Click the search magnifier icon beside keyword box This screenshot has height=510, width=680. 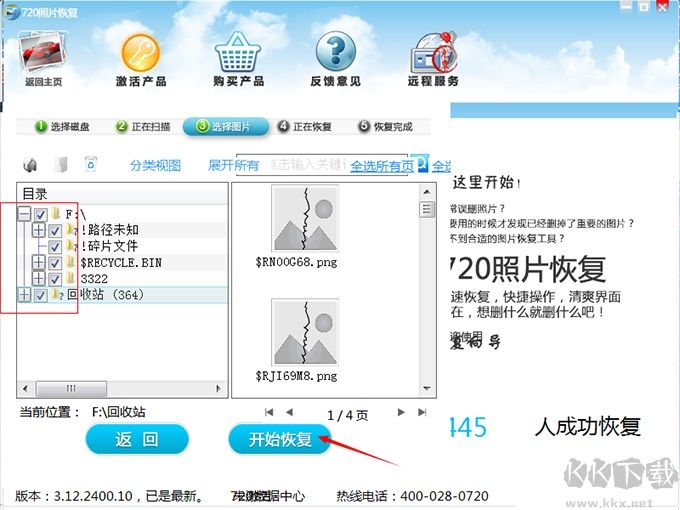[423, 164]
